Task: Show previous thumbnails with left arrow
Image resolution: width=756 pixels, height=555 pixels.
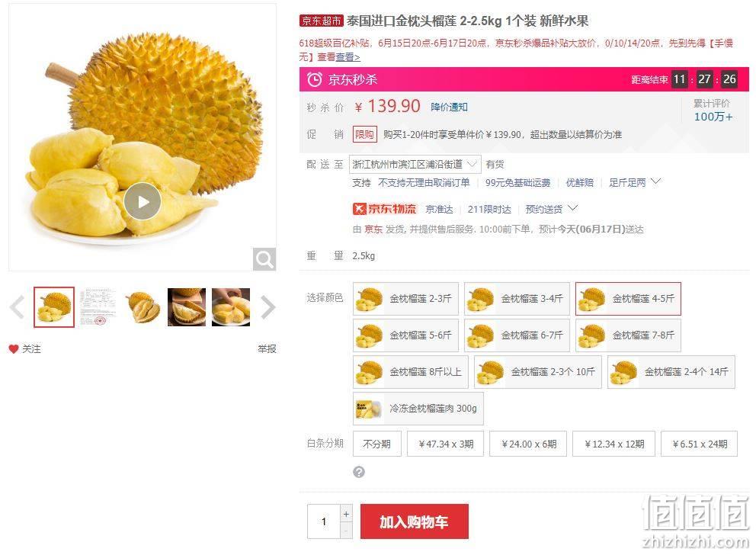Action: (18, 307)
